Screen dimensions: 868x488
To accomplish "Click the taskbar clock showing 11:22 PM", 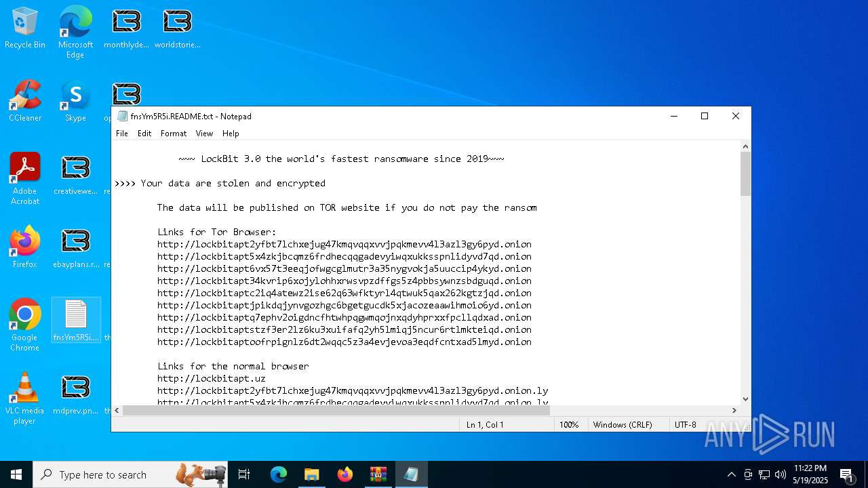I will click(x=810, y=474).
